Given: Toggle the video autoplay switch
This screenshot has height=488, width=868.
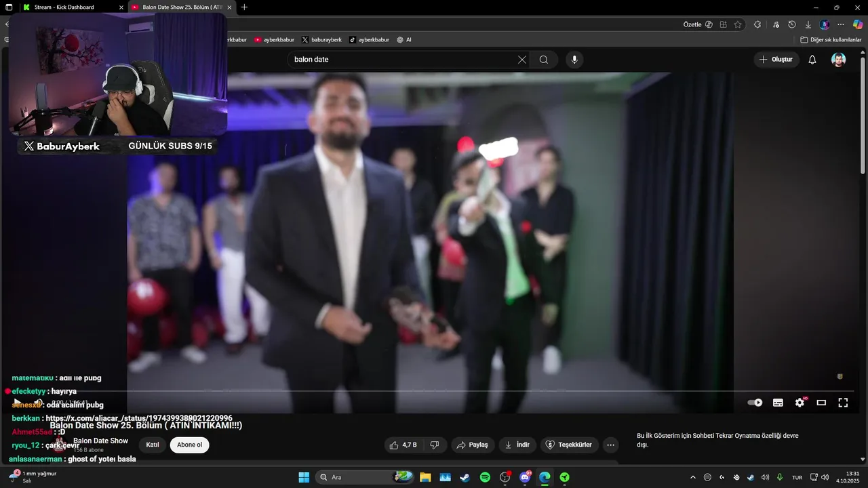Looking at the screenshot, I should (x=755, y=403).
